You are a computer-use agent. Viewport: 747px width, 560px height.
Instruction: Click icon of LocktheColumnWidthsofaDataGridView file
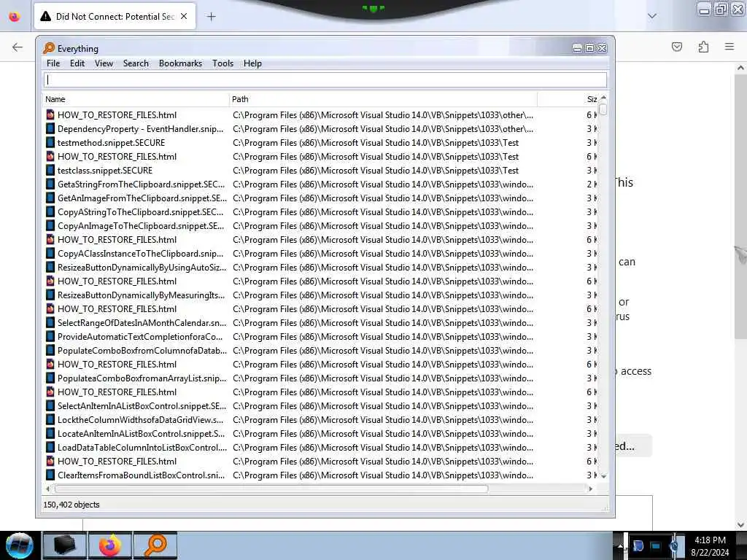click(x=50, y=419)
